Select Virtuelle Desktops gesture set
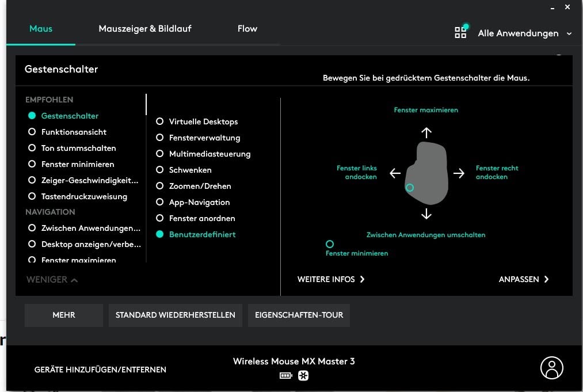 197,121
